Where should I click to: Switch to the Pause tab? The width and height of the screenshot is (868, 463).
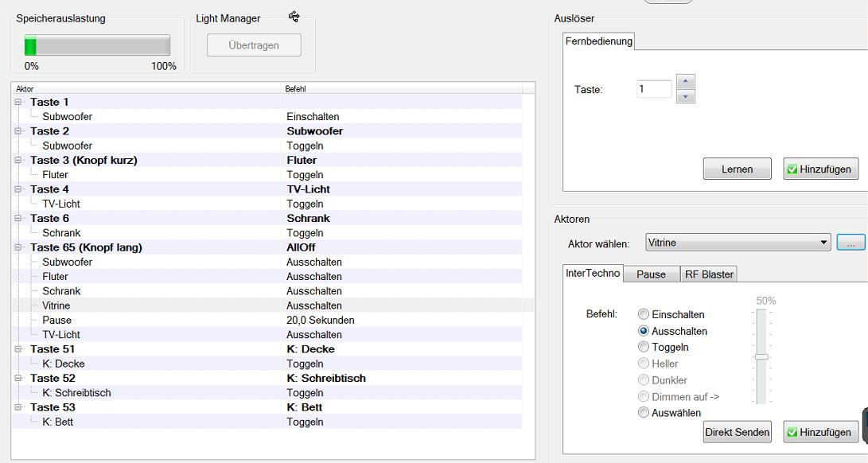651,274
